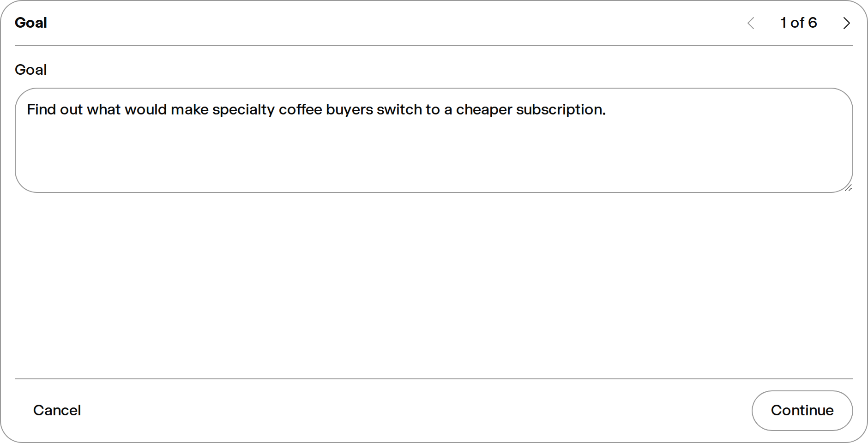Place cursor on the word 'specialty'
This screenshot has width=868, height=443.
tap(243, 110)
